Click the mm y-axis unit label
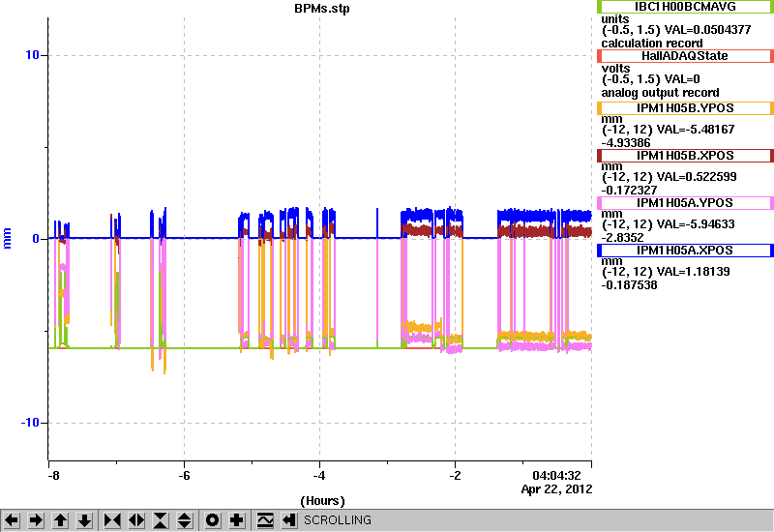This screenshot has height=532, width=774. click(x=7, y=238)
